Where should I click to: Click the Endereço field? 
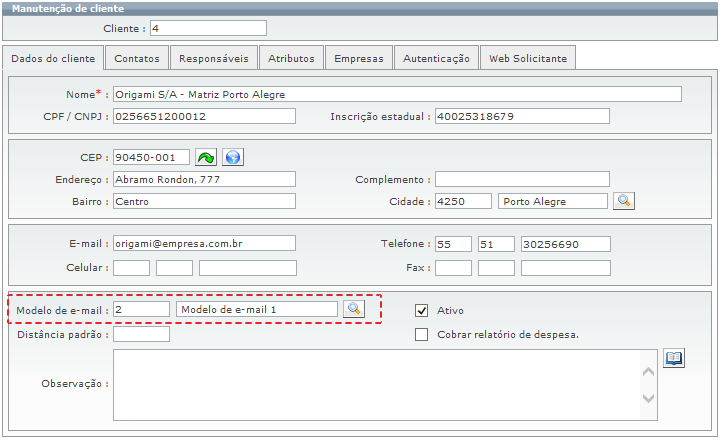(x=204, y=179)
